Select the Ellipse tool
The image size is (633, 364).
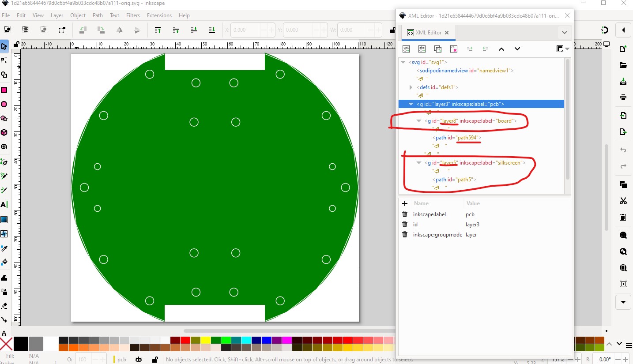point(4,104)
